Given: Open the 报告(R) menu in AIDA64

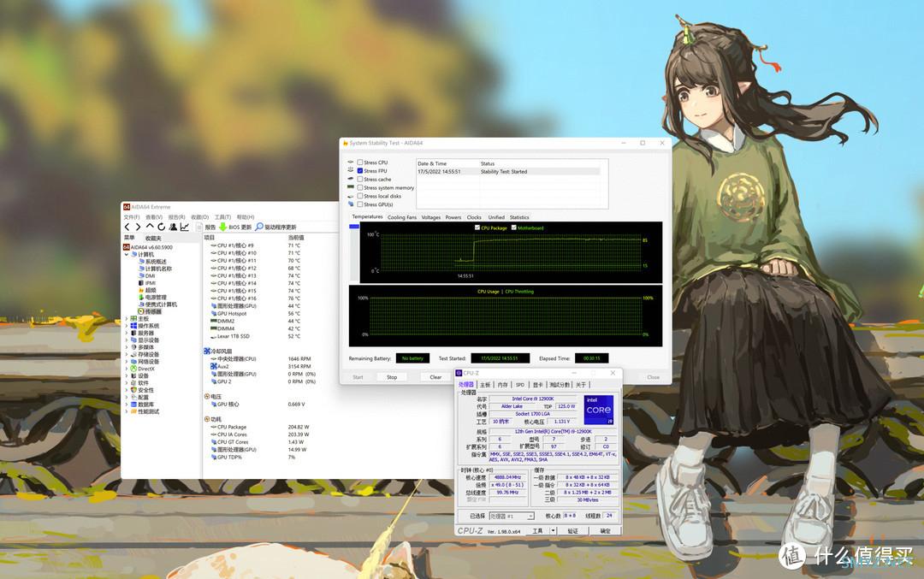Looking at the screenshot, I should [x=177, y=217].
